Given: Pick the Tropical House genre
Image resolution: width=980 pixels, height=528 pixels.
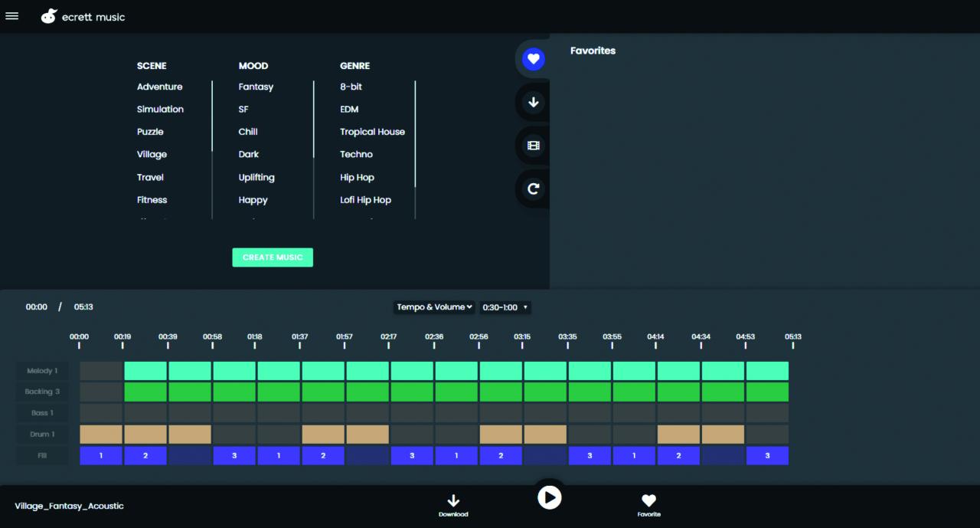Looking at the screenshot, I should click(x=372, y=132).
